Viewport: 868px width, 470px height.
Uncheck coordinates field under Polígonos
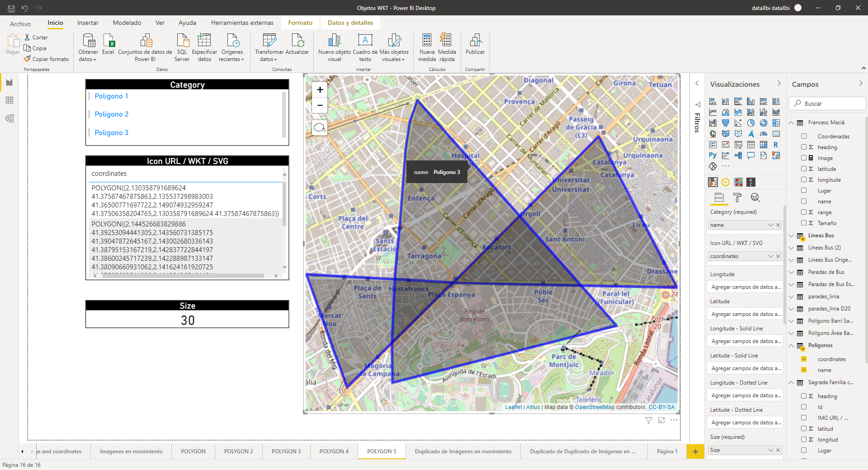[804, 359]
